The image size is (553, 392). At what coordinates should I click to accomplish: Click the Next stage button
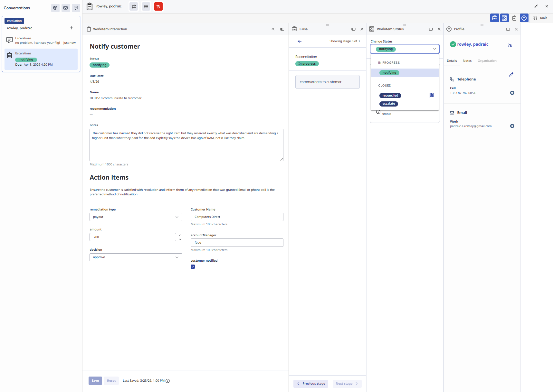click(x=347, y=384)
